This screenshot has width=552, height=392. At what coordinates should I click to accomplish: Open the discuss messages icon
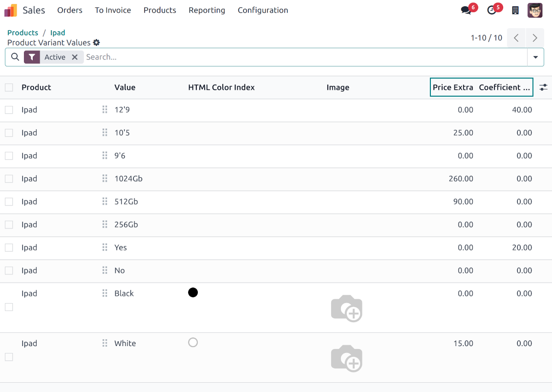[x=466, y=10]
